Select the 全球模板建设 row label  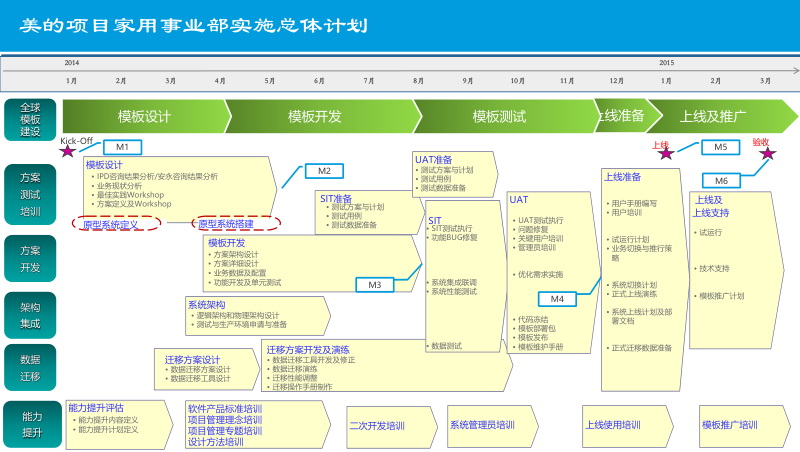[30, 120]
